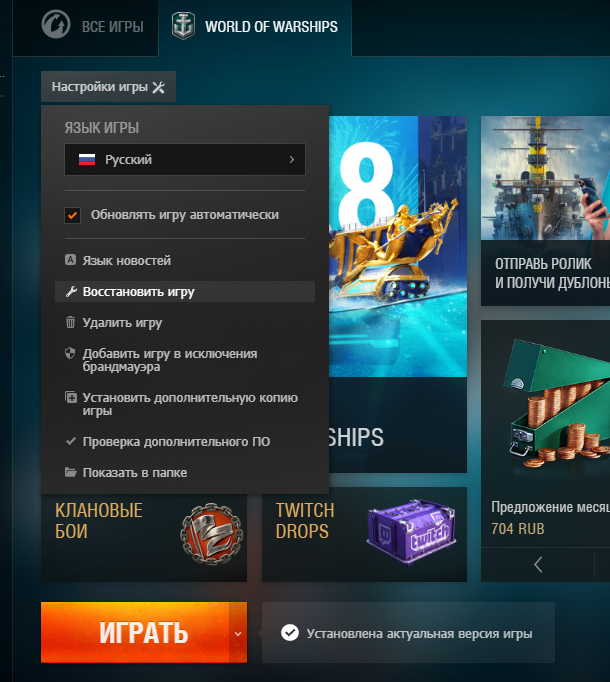Screen dimensions: 610x682
Task: Click the clan battles chained emblem
Action: (x=211, y=534)
